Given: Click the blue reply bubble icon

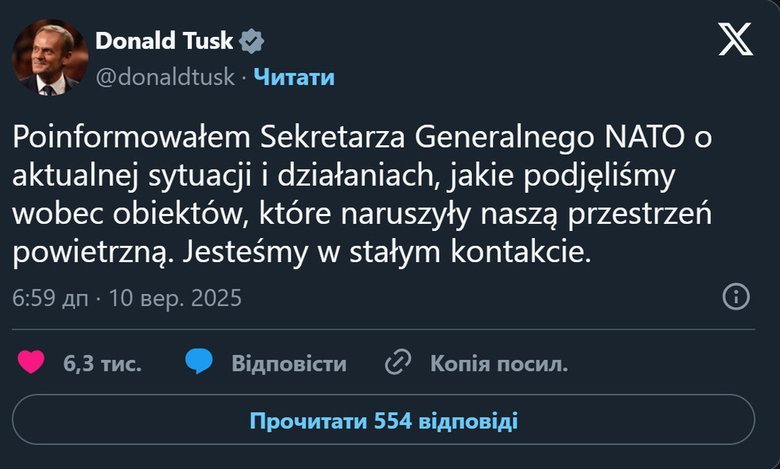Looking at the screenshot, I should [199, 362].
